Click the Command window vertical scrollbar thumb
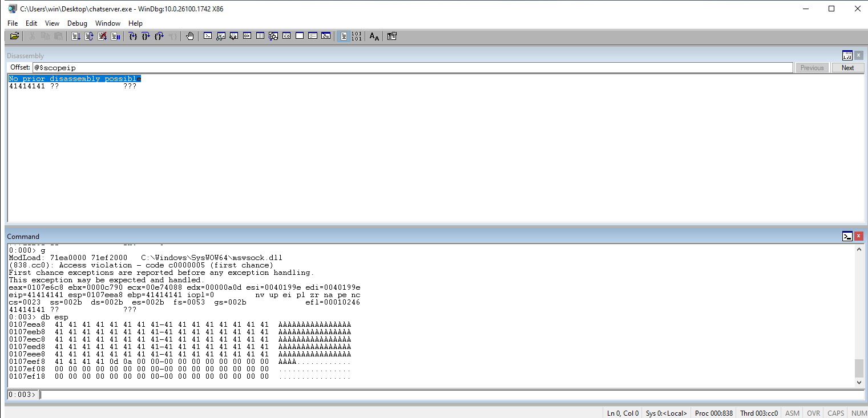Screen dimensions: 868x418 pyautogui.click(x=859, y=368)
